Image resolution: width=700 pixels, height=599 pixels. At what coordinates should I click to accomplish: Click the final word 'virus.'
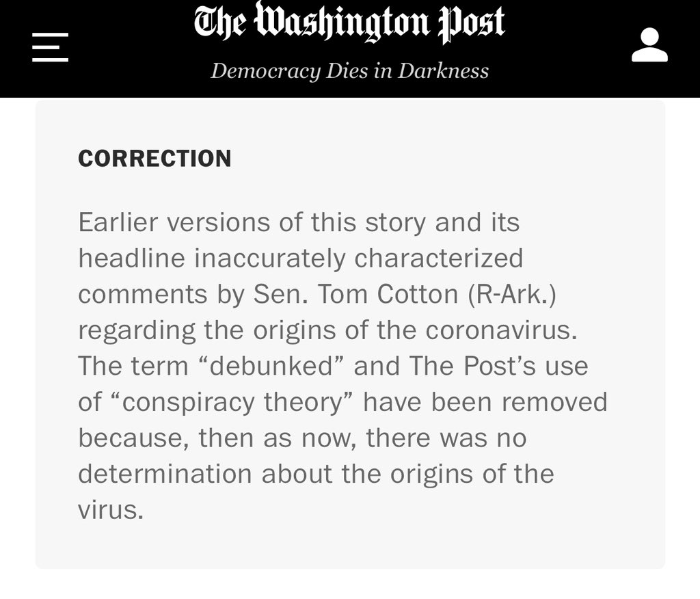pos(111,510)
